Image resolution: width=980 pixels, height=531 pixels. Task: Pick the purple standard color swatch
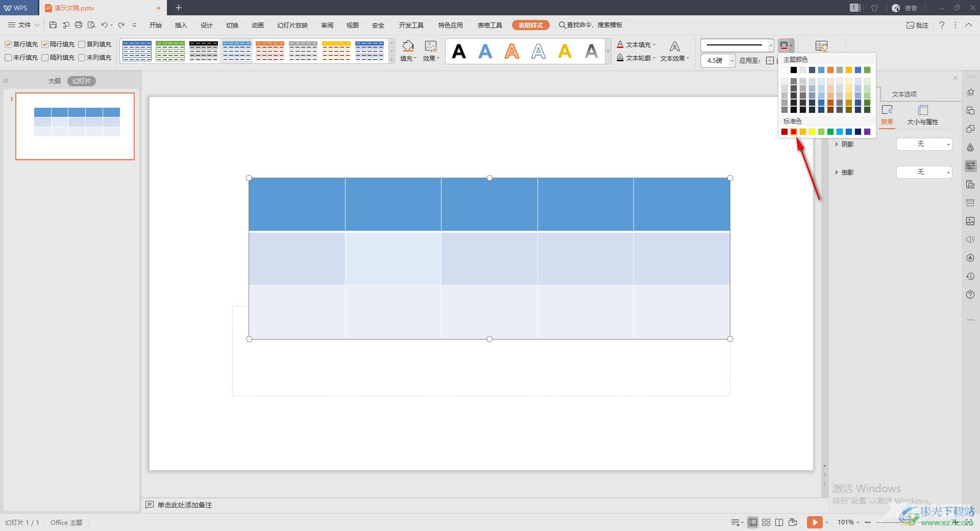867,132
